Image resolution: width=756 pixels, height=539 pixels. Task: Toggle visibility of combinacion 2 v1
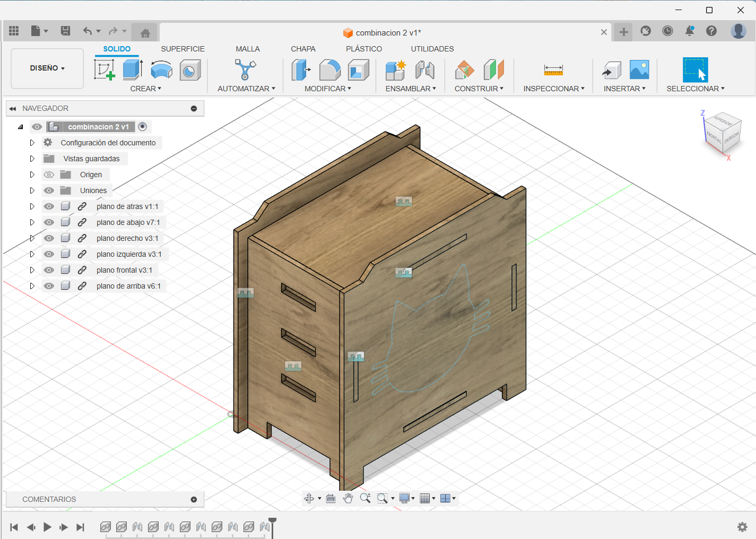(x=37, y=127)
